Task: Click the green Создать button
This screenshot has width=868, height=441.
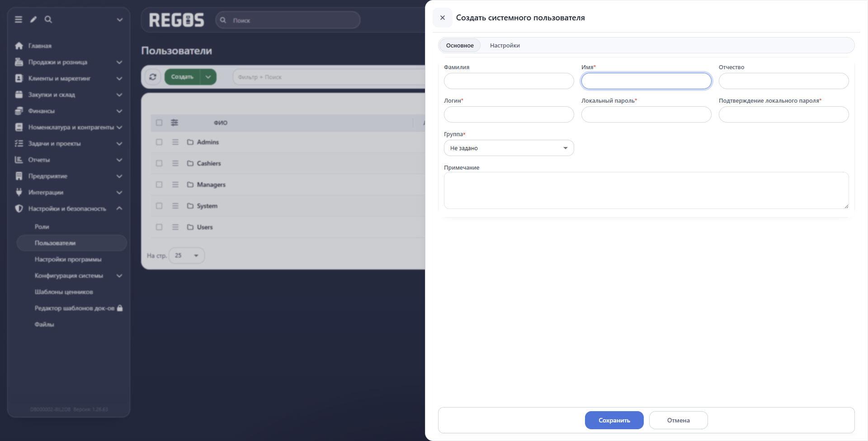Action: [x=182, y=77]
